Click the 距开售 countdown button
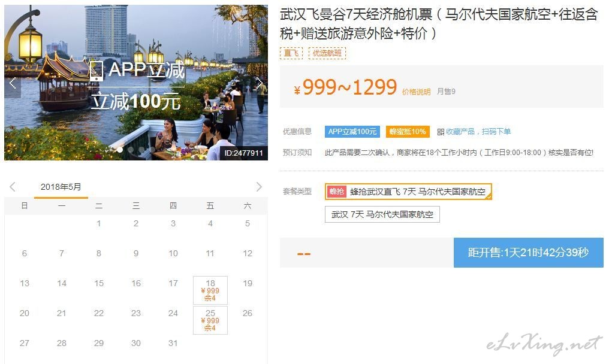 (529, 253)
